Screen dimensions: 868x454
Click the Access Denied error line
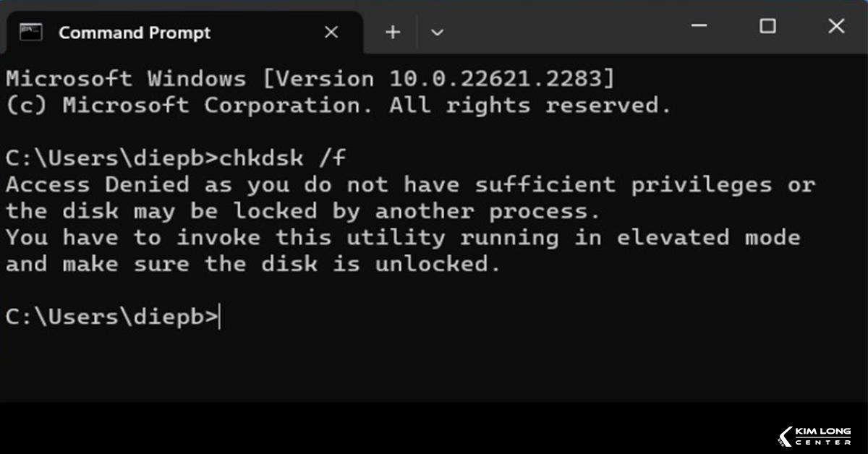point(410,185)
